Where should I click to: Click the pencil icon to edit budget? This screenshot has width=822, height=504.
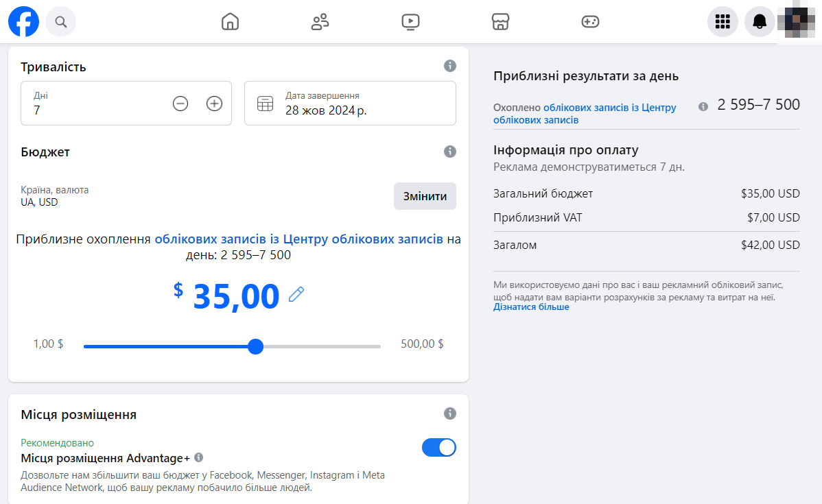296,295
